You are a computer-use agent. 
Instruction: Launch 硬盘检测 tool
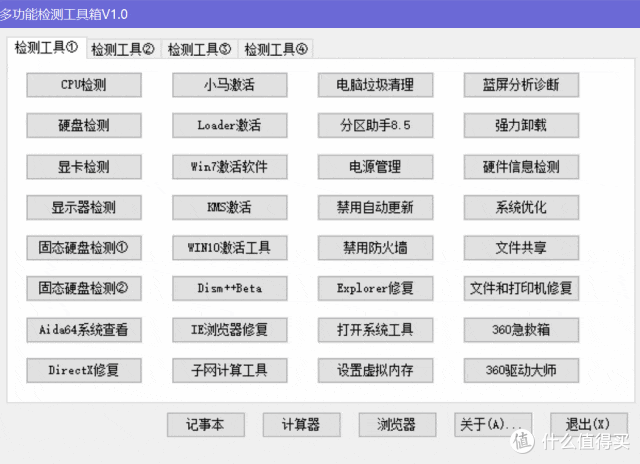point(84,125)
